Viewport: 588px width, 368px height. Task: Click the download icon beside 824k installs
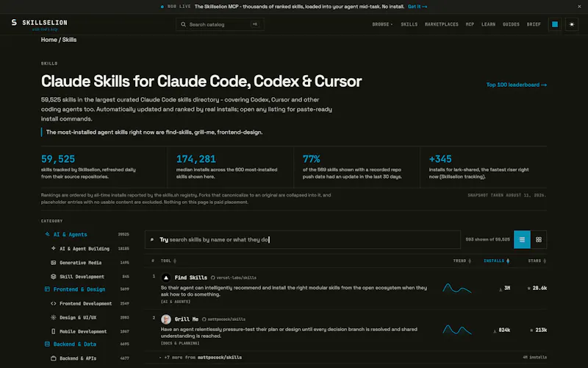495,330
